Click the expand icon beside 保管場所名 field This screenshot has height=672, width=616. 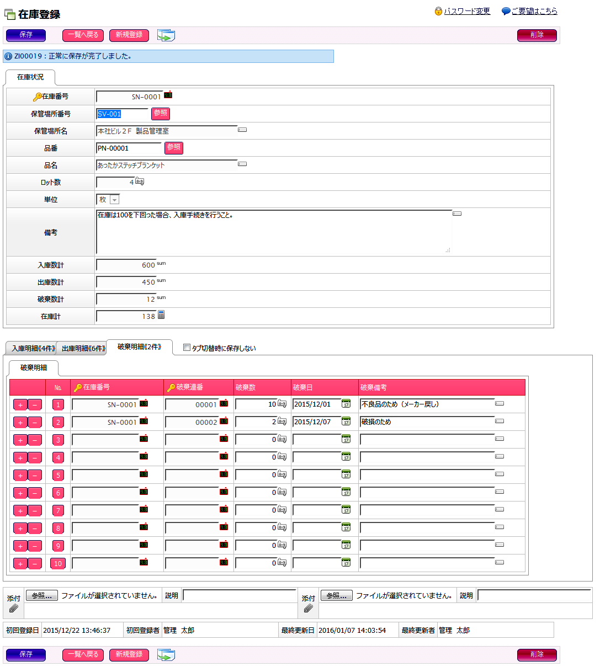(x=242, y=130)
